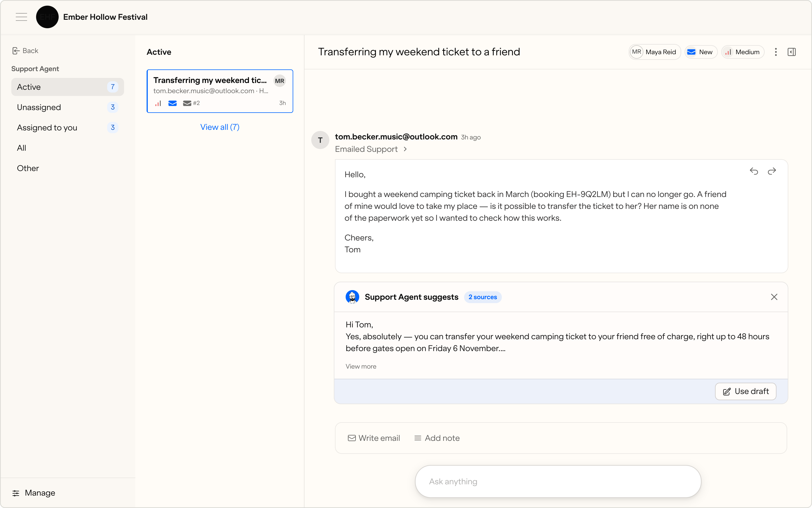Switch to Add note
Screen dimensions: 812x508
tap(437, 438)
